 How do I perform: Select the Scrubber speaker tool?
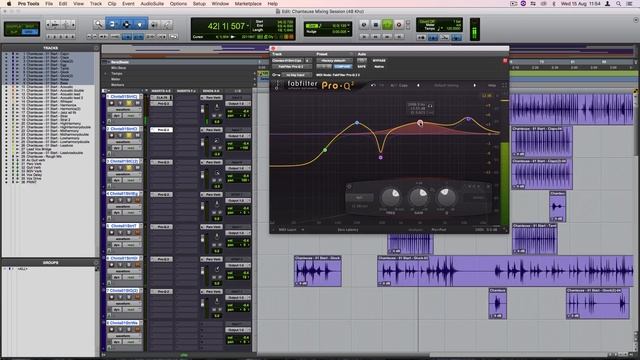coord(154,24)
